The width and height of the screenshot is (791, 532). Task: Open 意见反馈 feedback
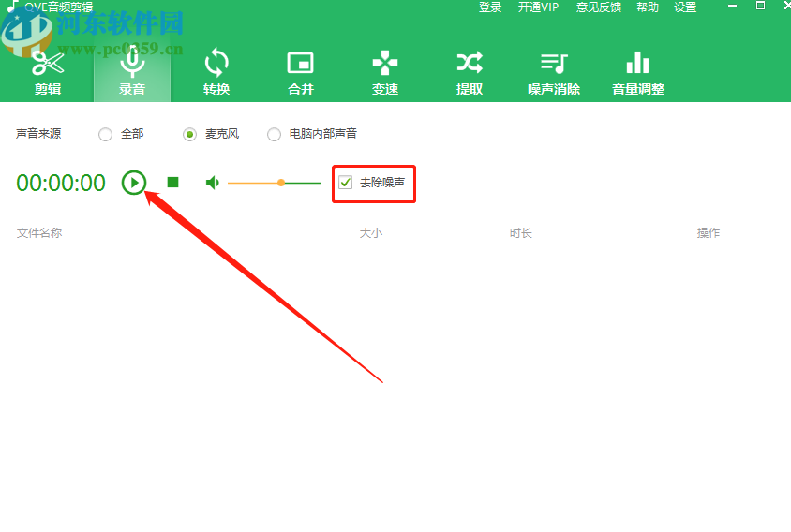coord(599,7)
